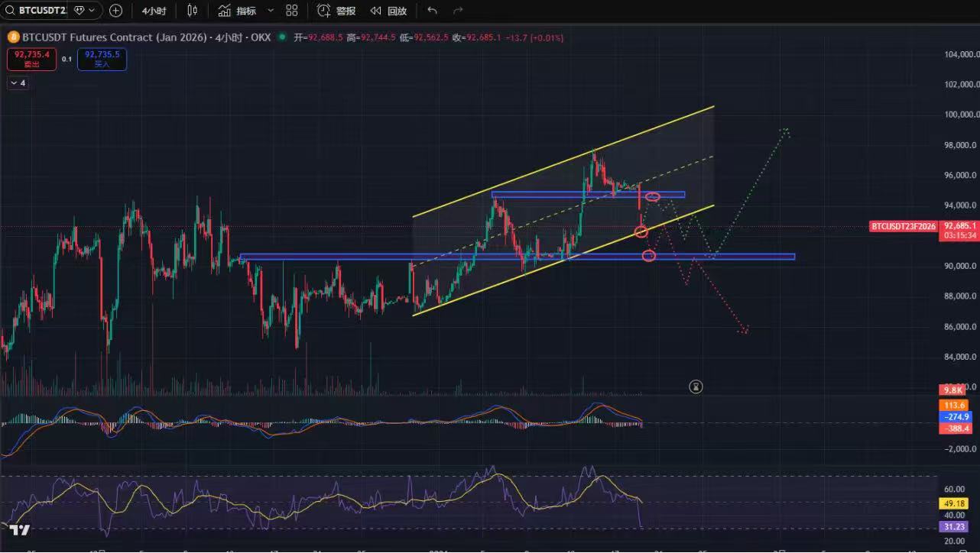Viewport: 980px width, 553px height.
Task: Open the layout grid icon
Action: point(292,11)
